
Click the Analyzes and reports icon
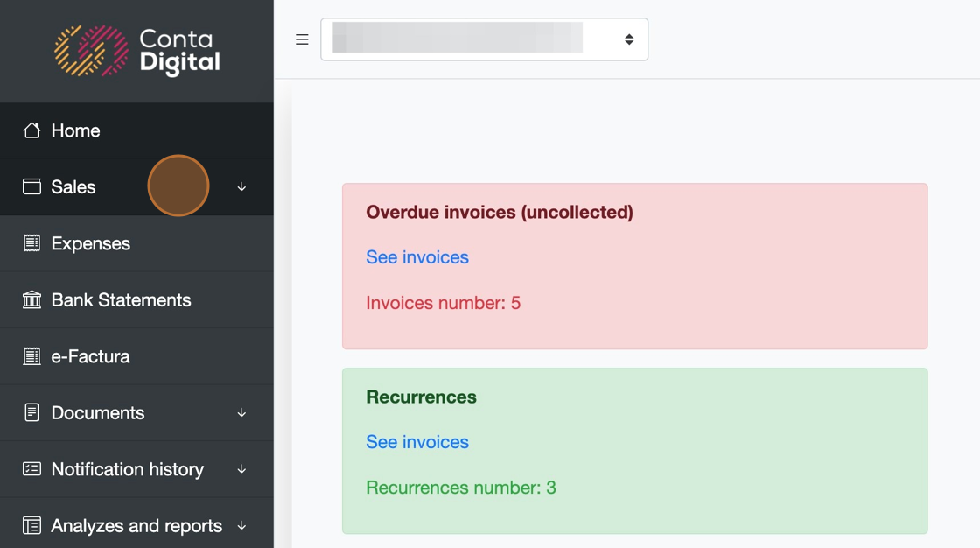coord(31,526)
